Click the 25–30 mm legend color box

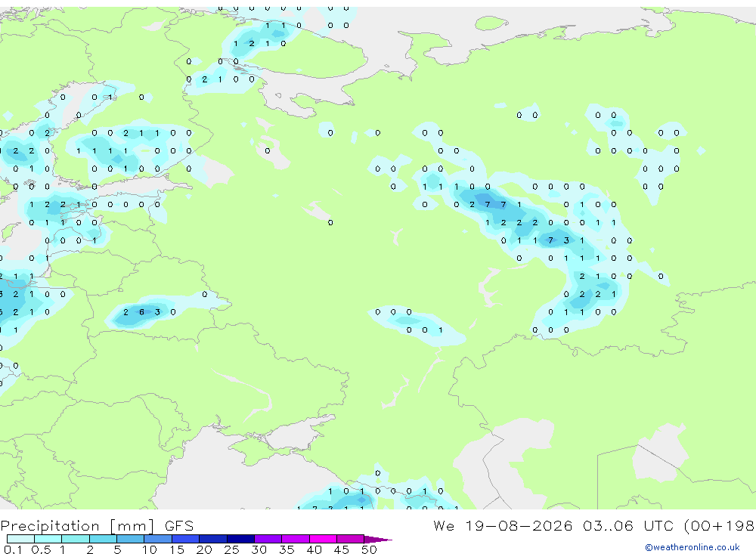click(x=240, y=539)
